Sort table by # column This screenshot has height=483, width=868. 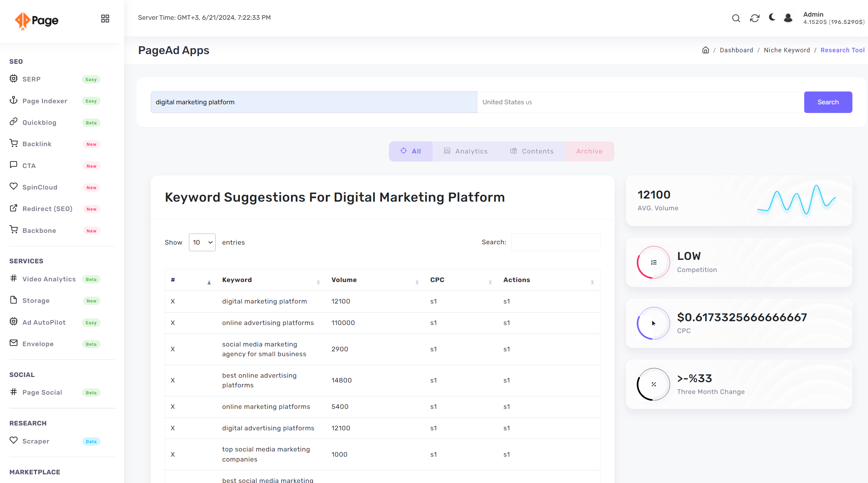point(191,280)
